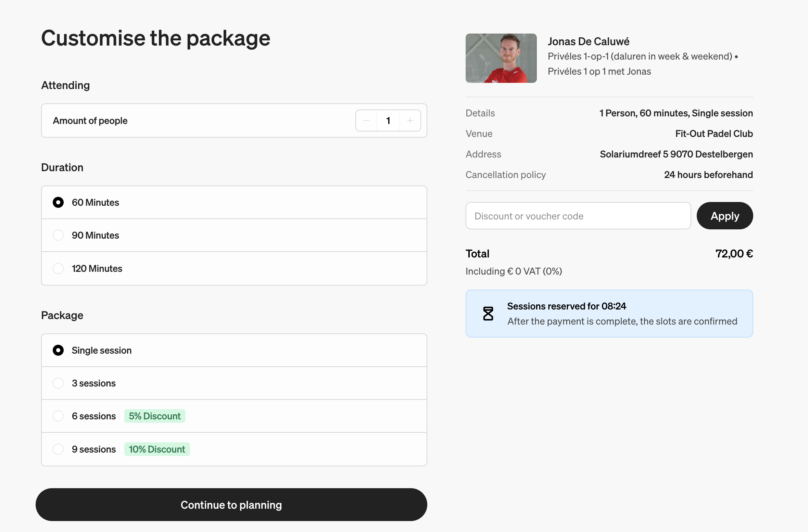Click the Fit-Out Padel Club venue name
Screen dimensions: 808x532
(714, 134)
